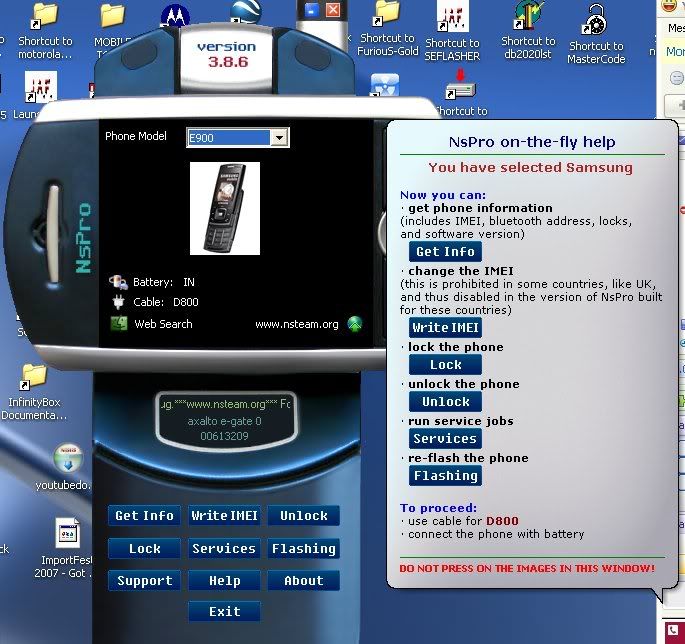Click Lock on NsPro main panel
This screenshot has height=644, width=685.
[x=144, y=548]
